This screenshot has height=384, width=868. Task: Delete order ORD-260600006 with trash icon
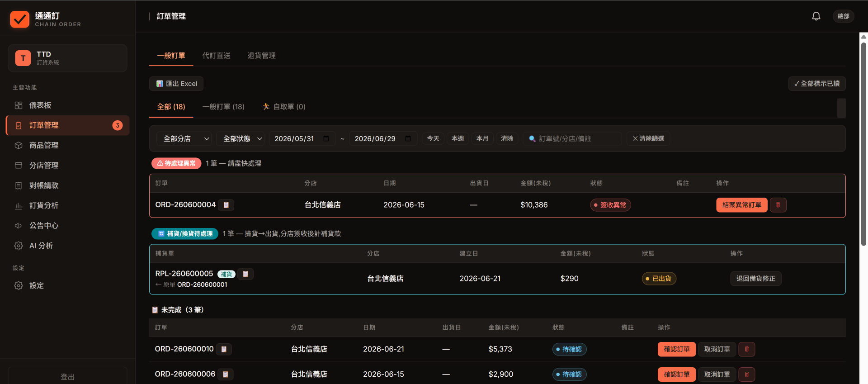point(747,375)
